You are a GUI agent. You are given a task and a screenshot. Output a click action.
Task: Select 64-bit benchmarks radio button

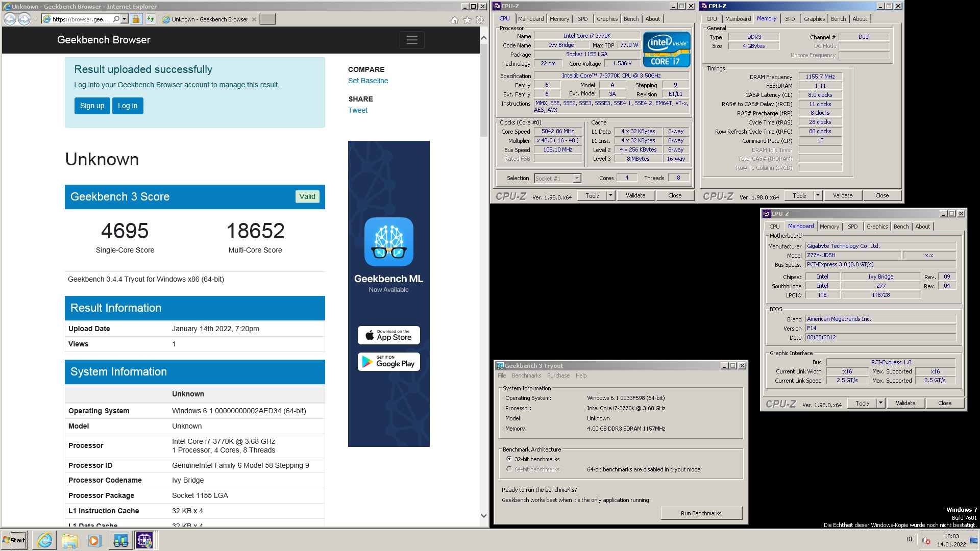tap(509, 469)
